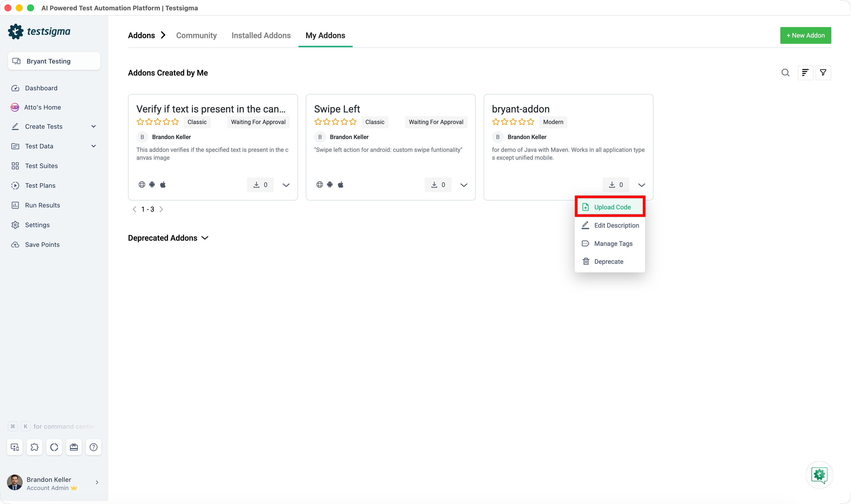Open the help question mark icon
This screenshot has height=504, width=851.
[x=93, y=447]
